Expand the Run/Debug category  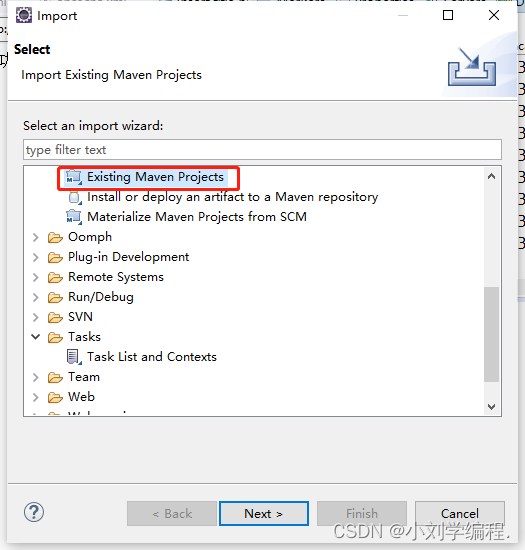[x=35, y=297]
